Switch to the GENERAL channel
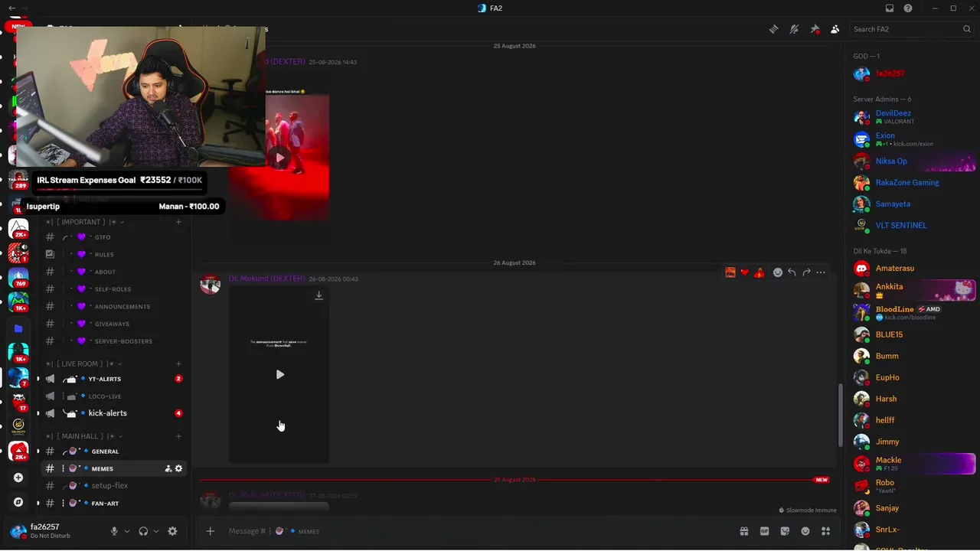 (113, 452)
